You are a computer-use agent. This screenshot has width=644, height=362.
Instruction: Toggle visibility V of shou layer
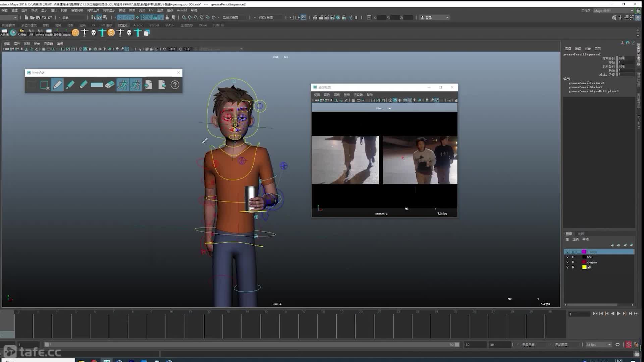coord(567,252)
